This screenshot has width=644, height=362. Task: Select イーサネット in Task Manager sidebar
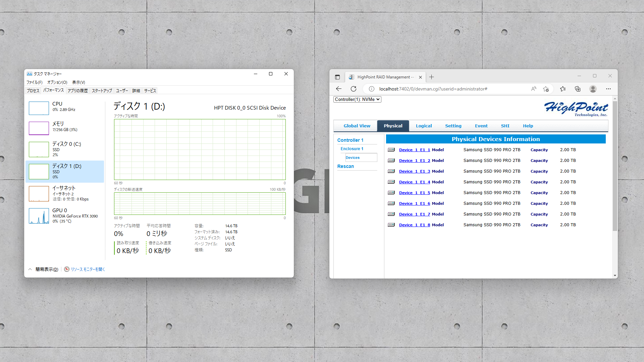[65, 193]
